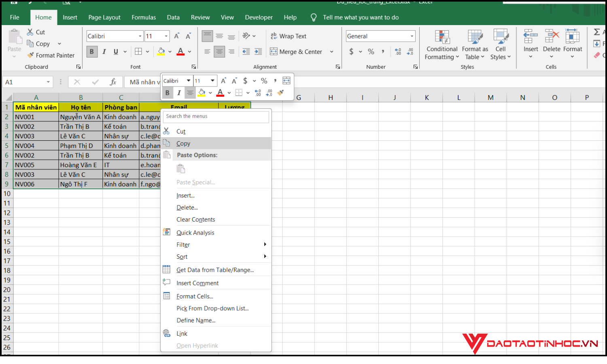This screenshot has height=364, width=607.
Task: Expand the Number Format dropdown showing General
Action: coord(412,36)
